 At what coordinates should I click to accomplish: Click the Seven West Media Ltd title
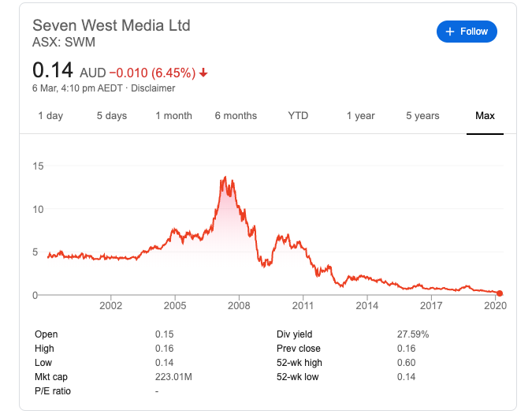pyautogui.click(x=111, y=25)
